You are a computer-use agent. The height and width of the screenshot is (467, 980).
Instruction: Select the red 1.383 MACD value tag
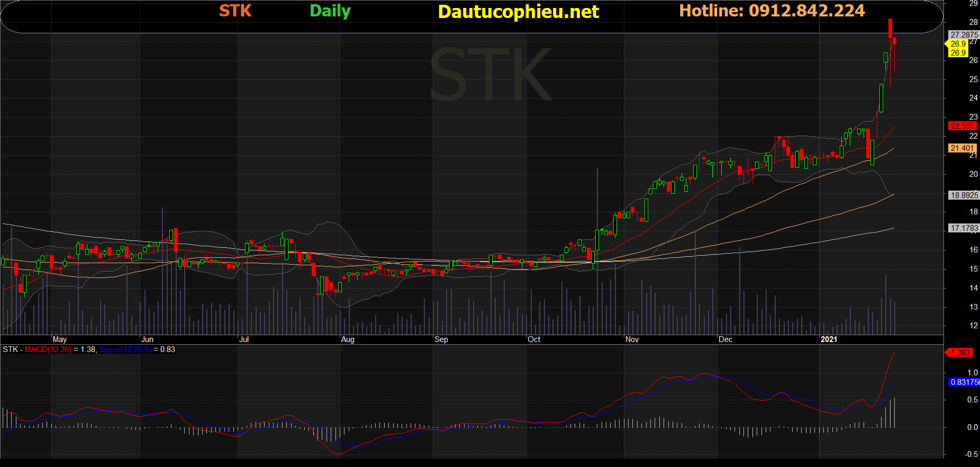tap(960, 353)
